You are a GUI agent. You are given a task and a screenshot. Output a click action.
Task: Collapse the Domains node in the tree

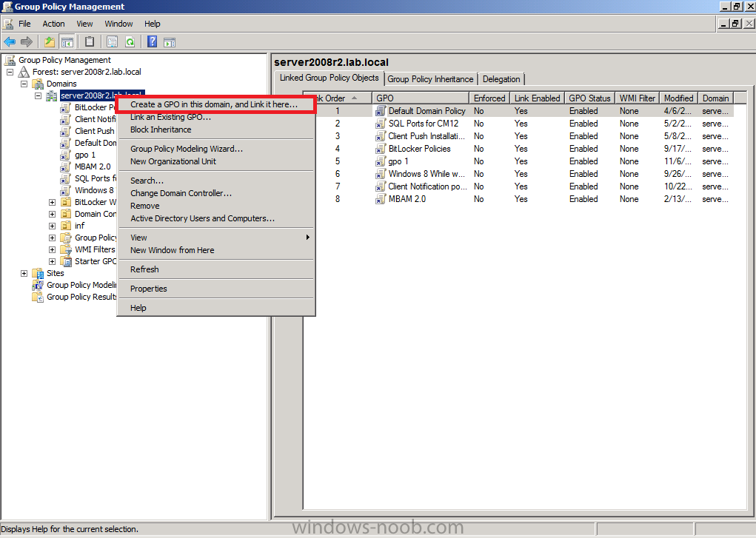(x=24, y=84)
